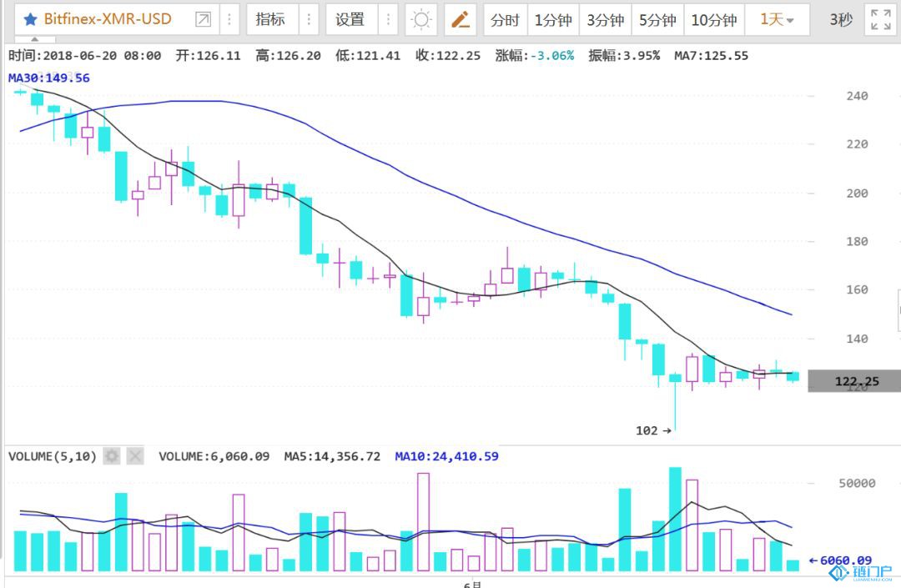Click the 6060.09 current volume label
Image resolution: width=901 pixels, height=588 pixels.
(x=839, y=560)
